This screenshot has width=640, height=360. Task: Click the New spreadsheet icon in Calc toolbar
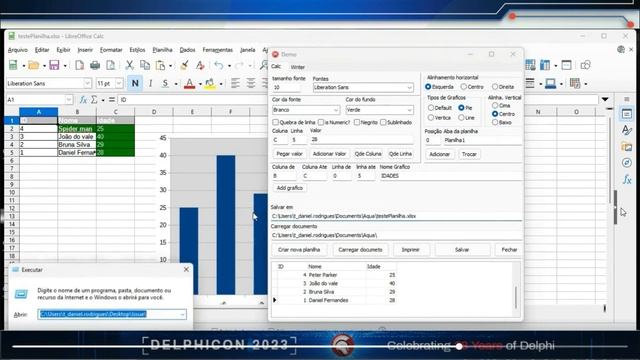click(13, 65)
